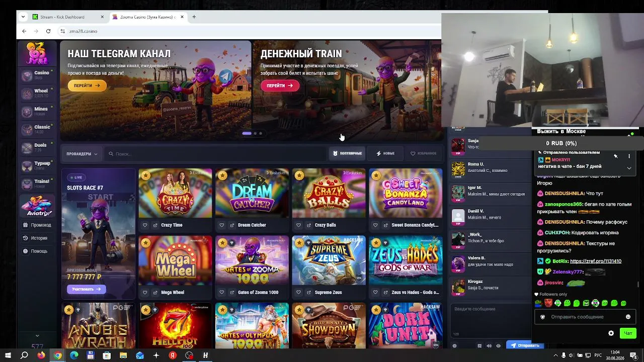Favorite Sweet Bonanza Candyland with heart icon
The image size is (644, 362).
[376, 225]
